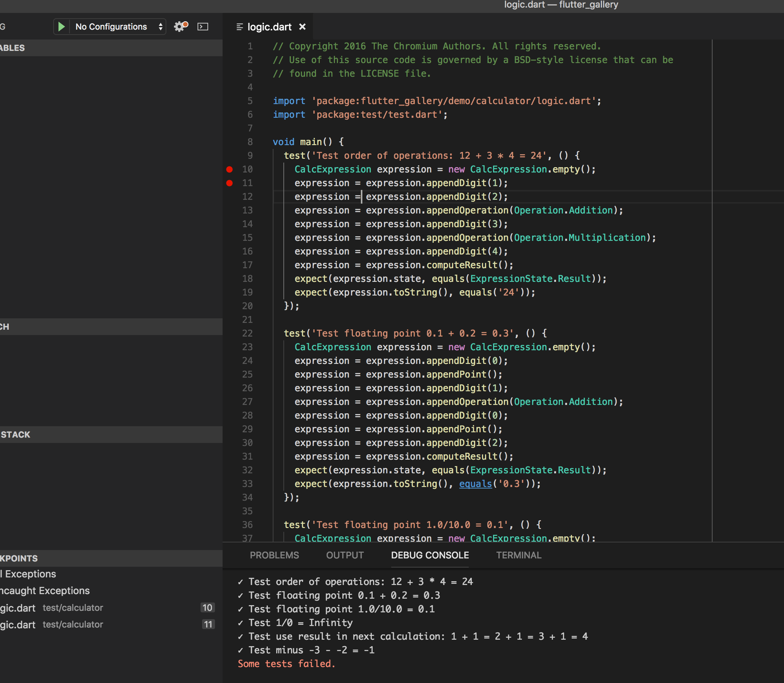Viewport: 784px width, 683px height.
Task: Switch to the PROBLEMS panel tab
Action: pos(274,555)
